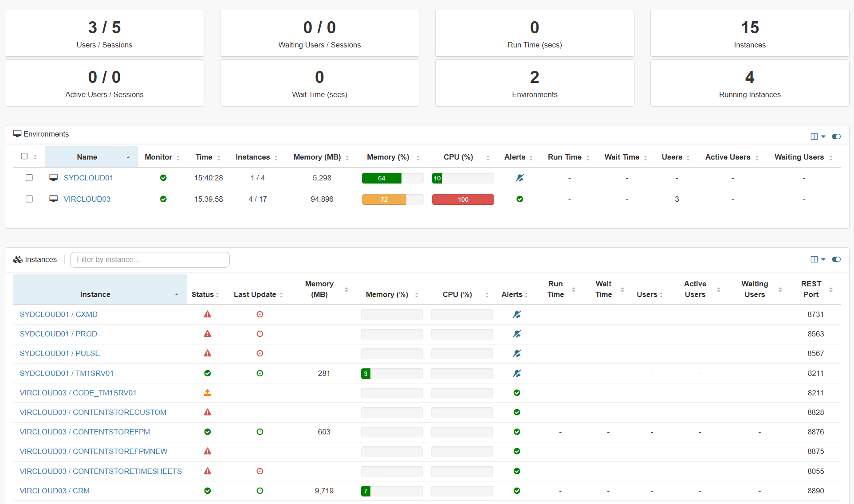Click the monitor icon beside SYDCLOUD01 environment
854x504 pixels.
coord(53,178)
